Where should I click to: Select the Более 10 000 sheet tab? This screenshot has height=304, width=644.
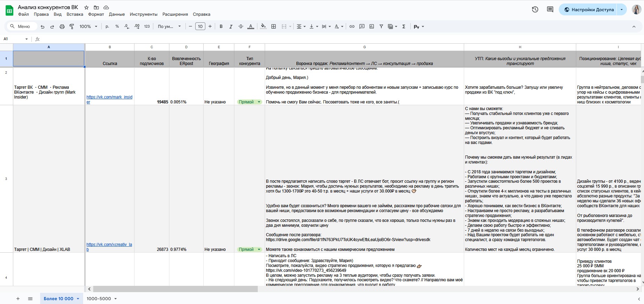point(61,299)
